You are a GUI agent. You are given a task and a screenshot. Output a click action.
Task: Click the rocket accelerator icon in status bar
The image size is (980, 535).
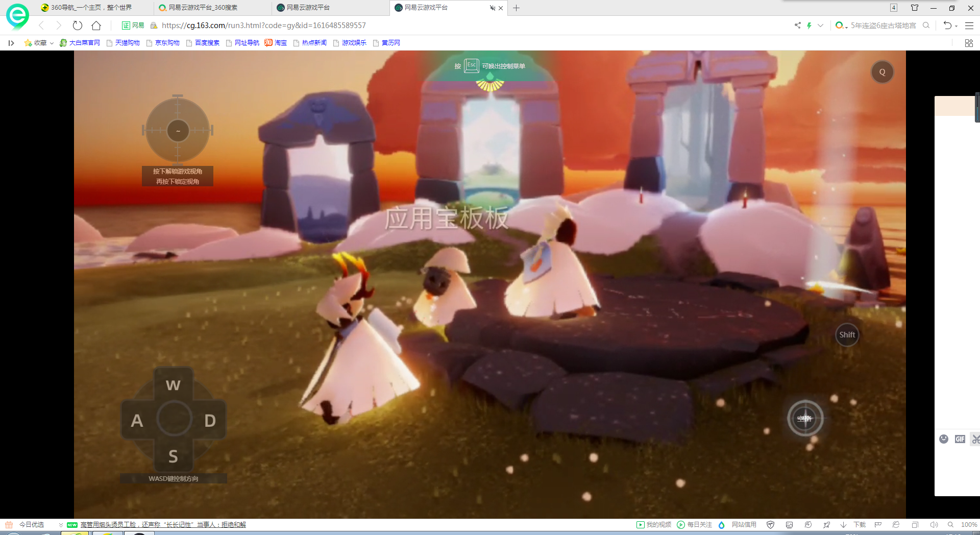pos(826,525)
